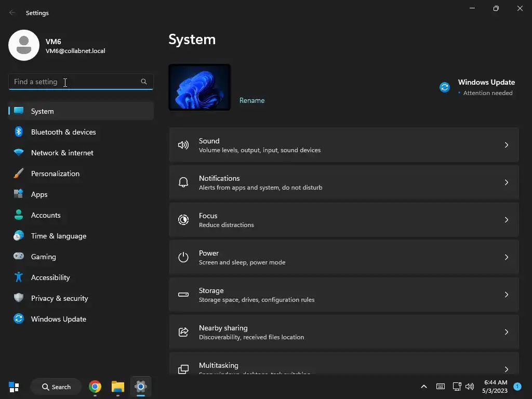Image resolution: width=532 pixels, height=399 pixels.
Task: Open Gaming settings
Action: [81, 256]
